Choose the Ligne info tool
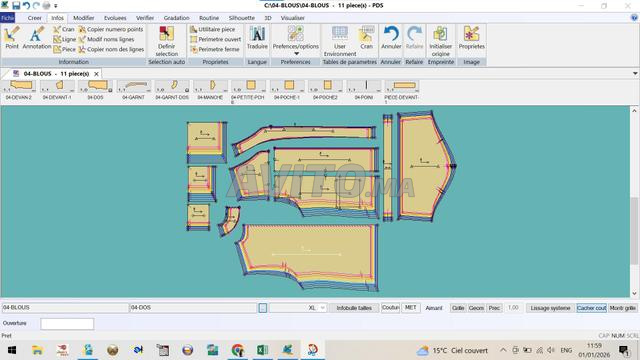Image resolution: width=640 pixels, height=360 pixels. 64,39
